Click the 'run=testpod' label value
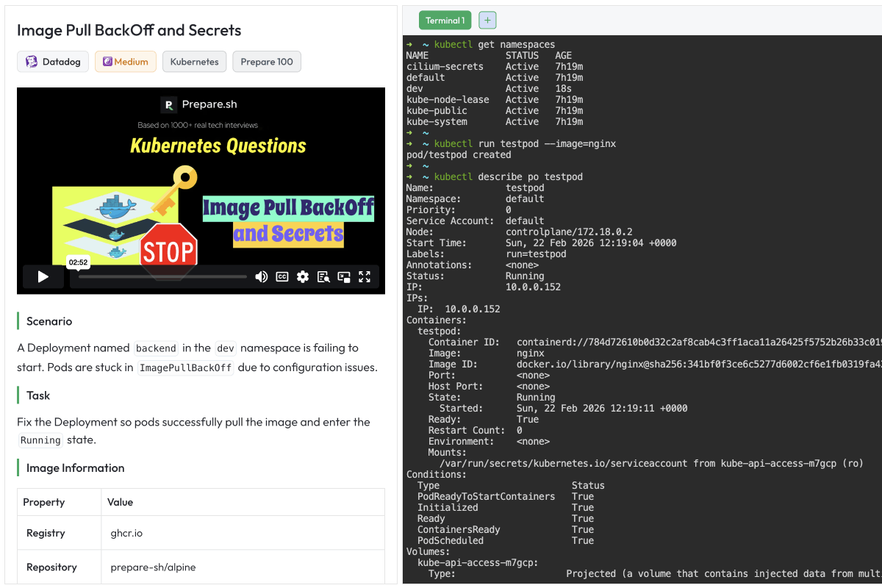The width and height of the screenshot is (882, 588). click(x=536, y=254)
